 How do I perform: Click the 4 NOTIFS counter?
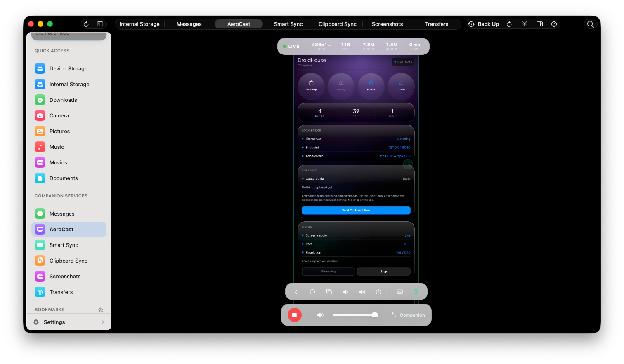click(320, 113)
